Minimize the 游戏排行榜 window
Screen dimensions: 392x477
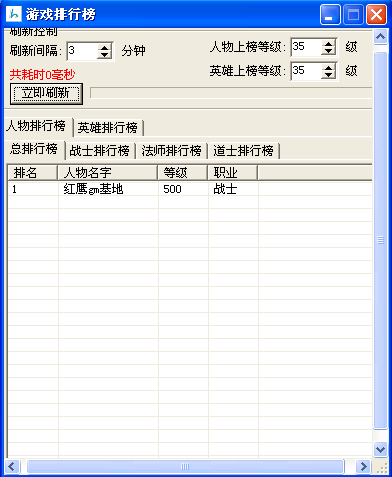(x=330, y=14)
